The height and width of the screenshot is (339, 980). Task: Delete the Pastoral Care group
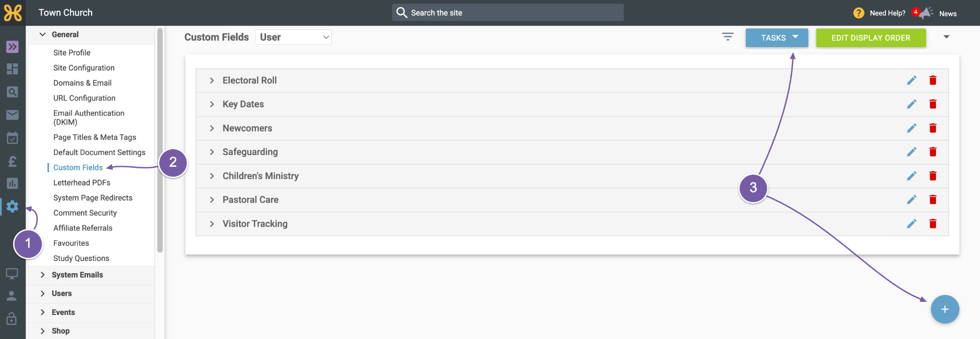coord(933,200)
